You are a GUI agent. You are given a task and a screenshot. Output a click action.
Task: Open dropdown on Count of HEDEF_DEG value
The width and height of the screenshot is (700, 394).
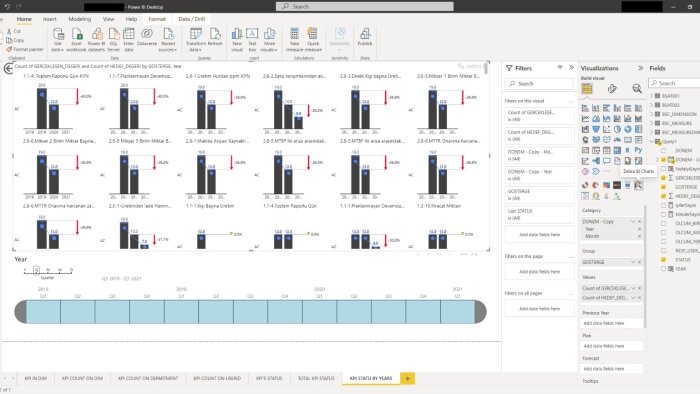point(633,298)
